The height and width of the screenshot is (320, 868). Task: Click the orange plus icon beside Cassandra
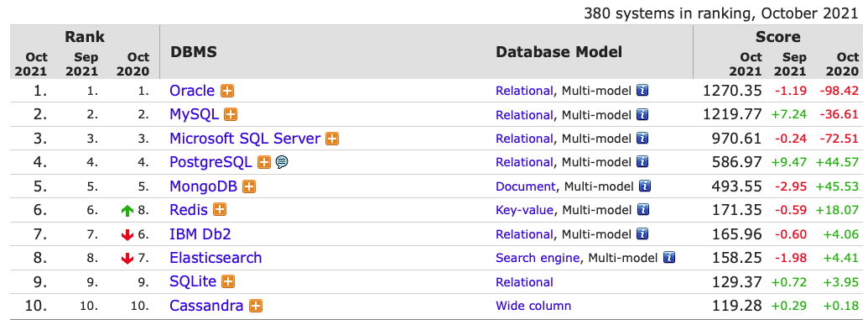click(x=256, y=306)
